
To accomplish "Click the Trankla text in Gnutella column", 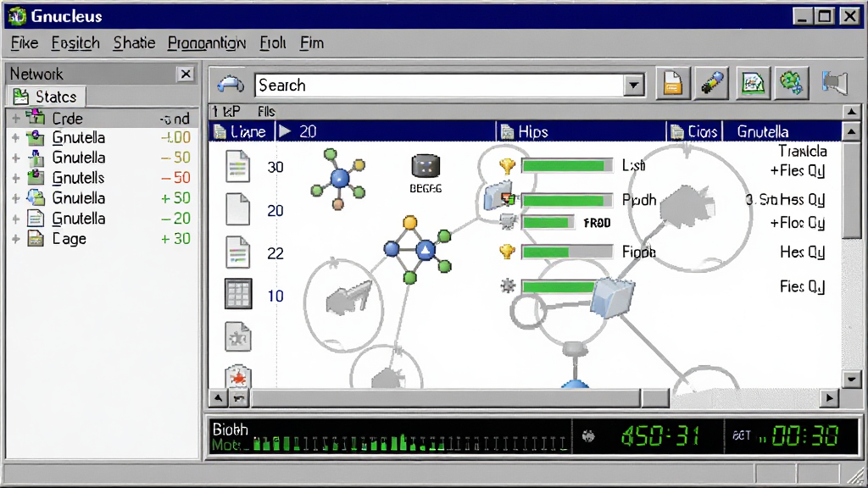I will click(802, 151).
